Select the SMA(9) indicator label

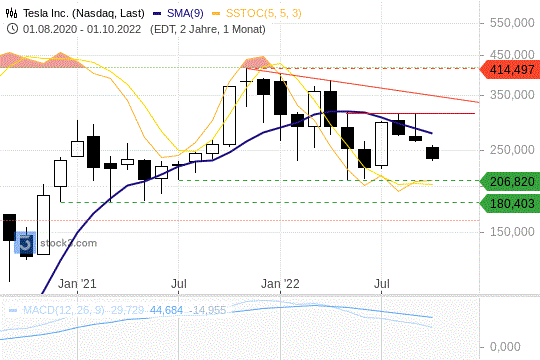[x=185, y=13]
